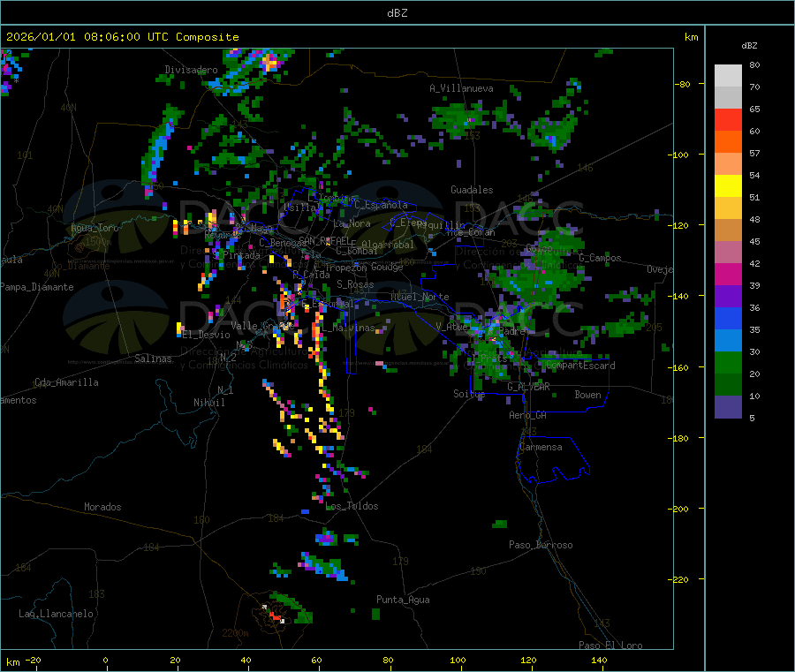Select the Los_Toldos place label
The height and width of the screenshot is (672, 795).
click(352, 506)
